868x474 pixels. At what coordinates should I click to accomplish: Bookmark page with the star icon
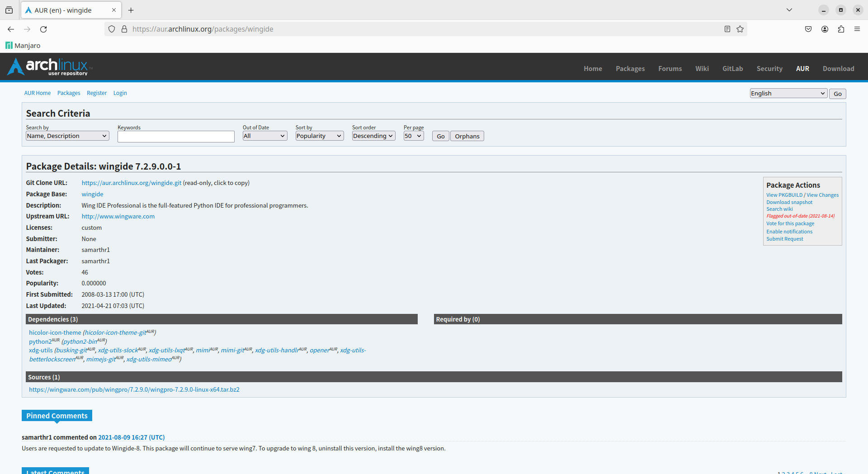point(740,29)
